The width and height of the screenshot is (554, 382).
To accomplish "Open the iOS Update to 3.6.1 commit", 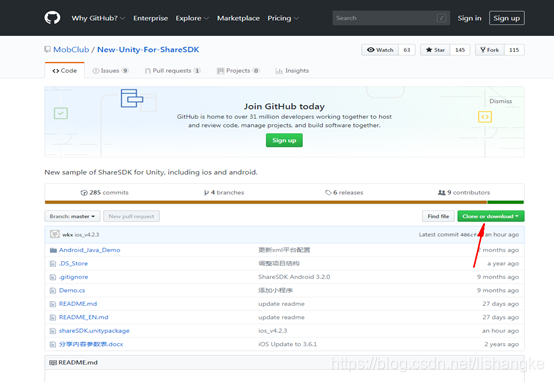I will tap(287, 344).
